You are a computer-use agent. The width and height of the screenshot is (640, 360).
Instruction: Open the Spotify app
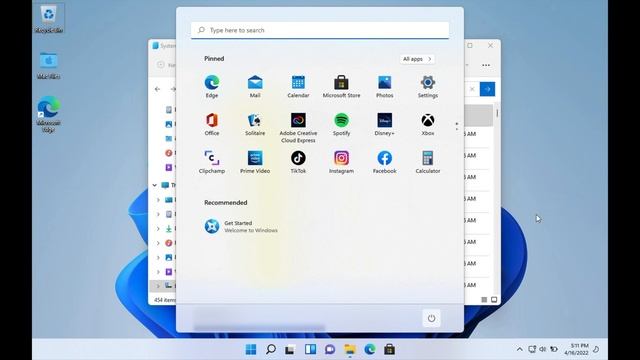click(341, 124)
